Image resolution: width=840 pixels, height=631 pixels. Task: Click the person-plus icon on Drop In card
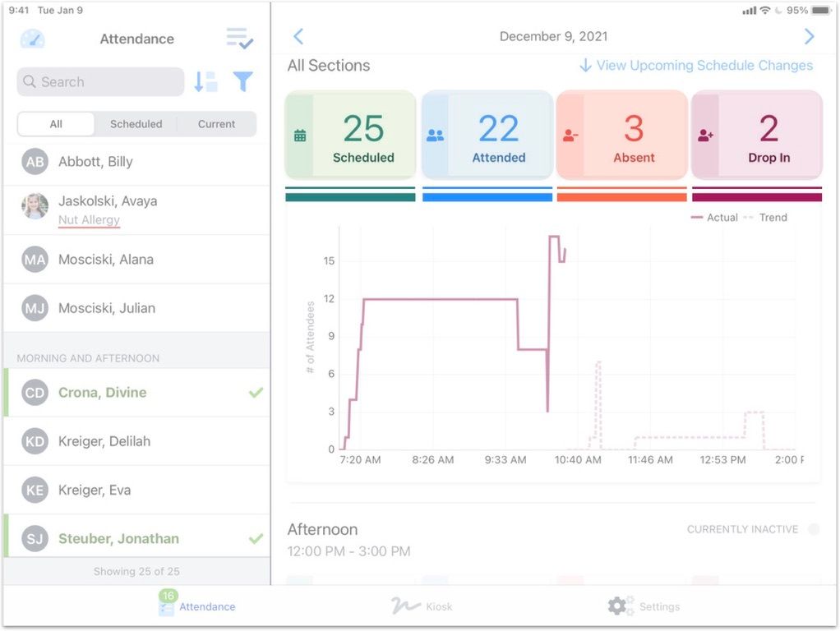point(705,136)
